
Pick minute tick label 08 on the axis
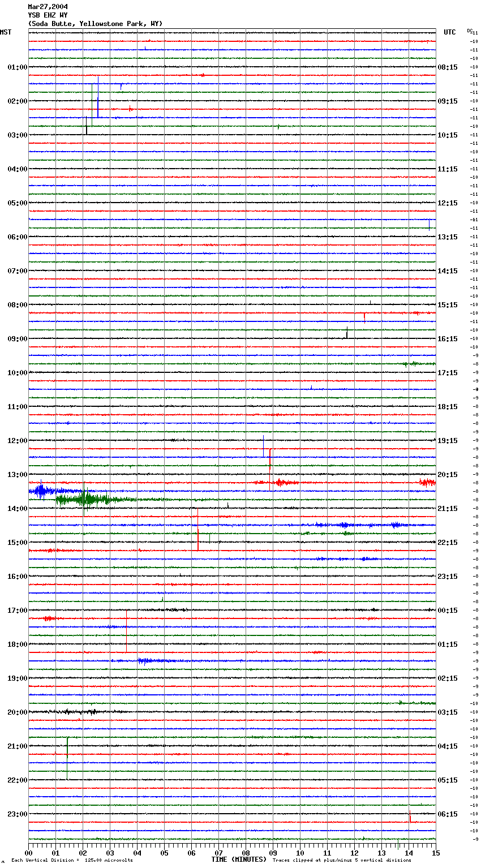(x=246, y=853)
